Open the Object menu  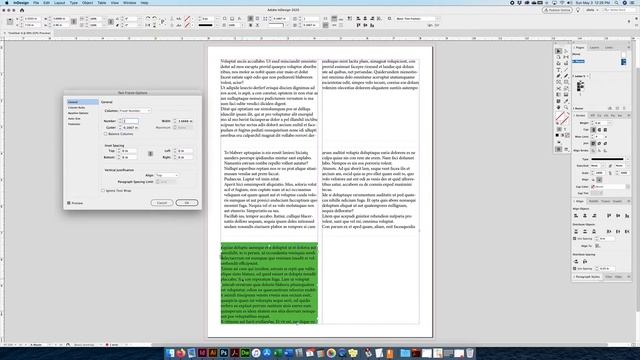87,3
